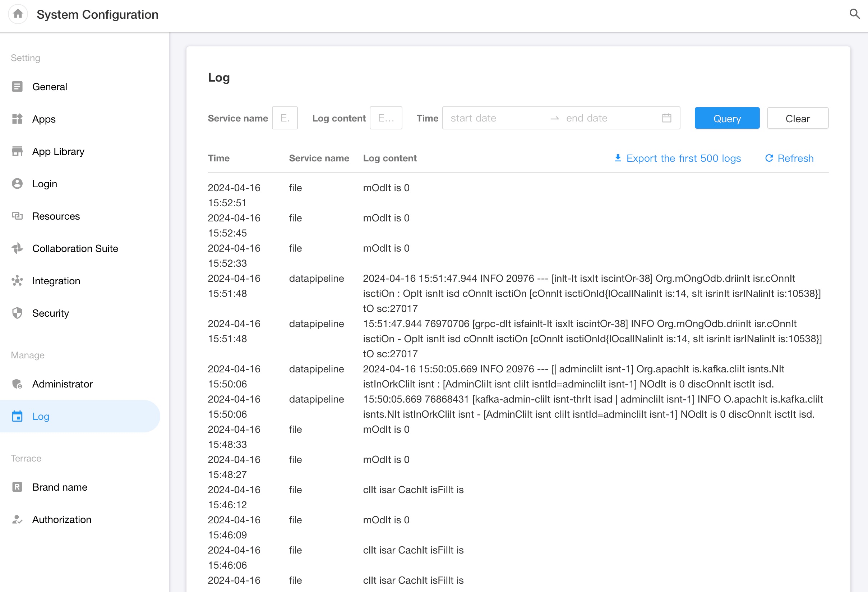Click the Integration hub icon
This screenshot has width=868, height=592.
coord(17,281)
